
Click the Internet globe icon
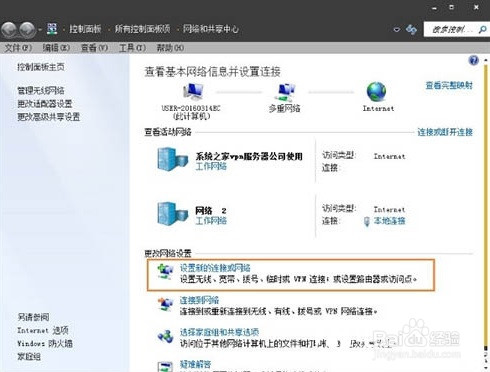point(377,92)
